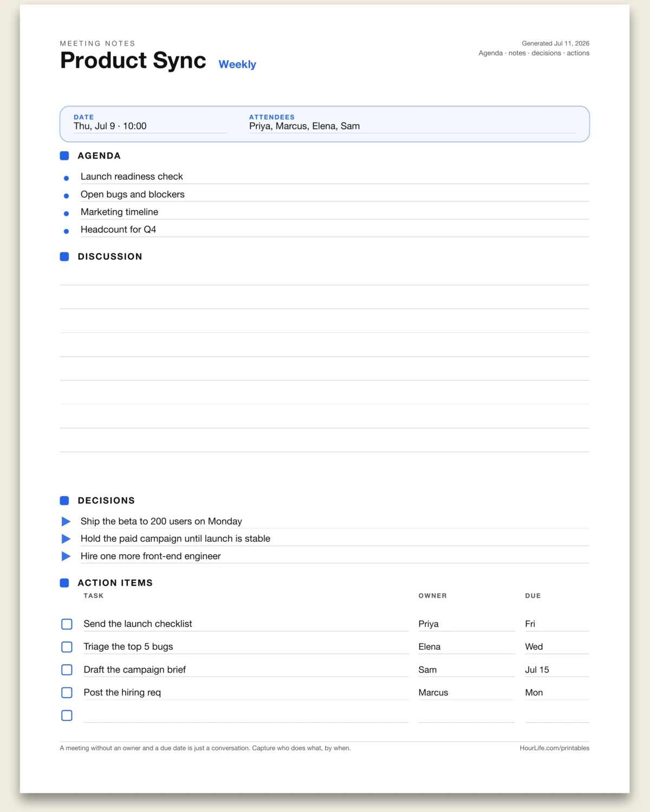Click the due value Wed
650x812 pixels.
[x=534, y=647]
